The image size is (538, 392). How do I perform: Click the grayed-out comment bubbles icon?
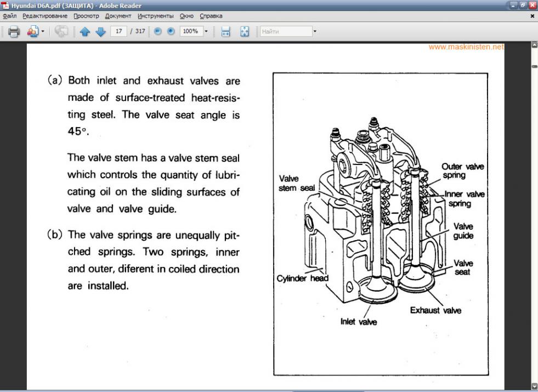coord(61,32)
